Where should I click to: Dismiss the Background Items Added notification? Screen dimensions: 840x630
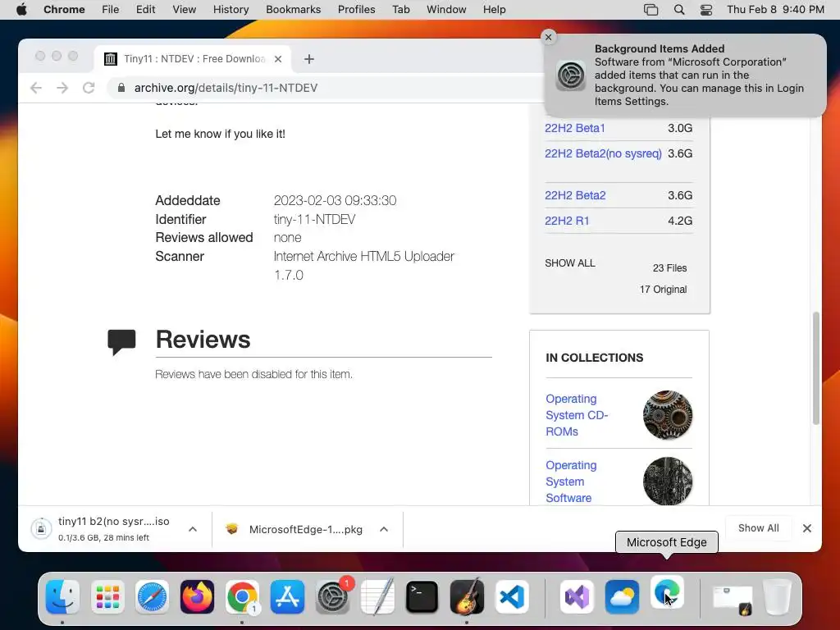(548, 37)
